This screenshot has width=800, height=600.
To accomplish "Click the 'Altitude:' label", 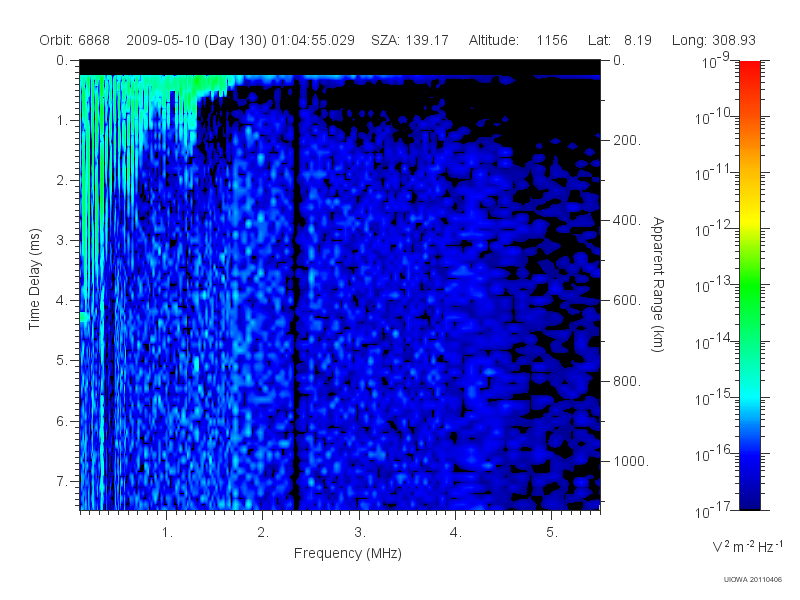I will (x=494, y=40).
